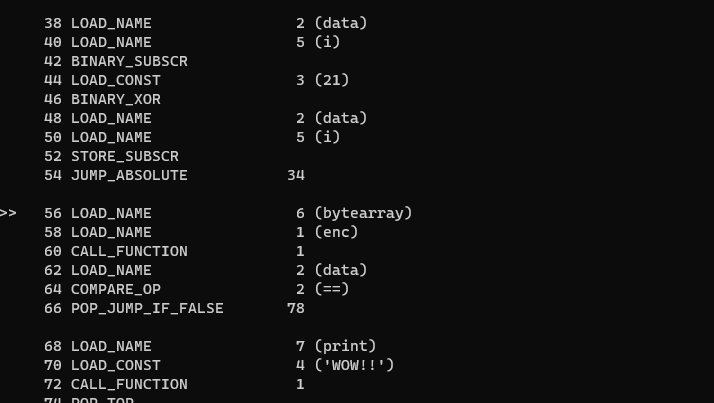Image resolution: width=714 pixels, height=403 pixels.
Task: Click the (bytearray) name argument
Action: click(x=363, y=213)
